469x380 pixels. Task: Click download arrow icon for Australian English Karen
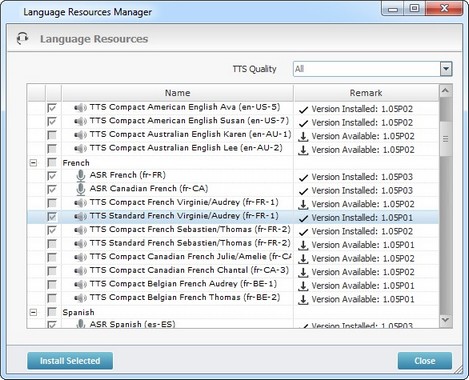point(303,137)
